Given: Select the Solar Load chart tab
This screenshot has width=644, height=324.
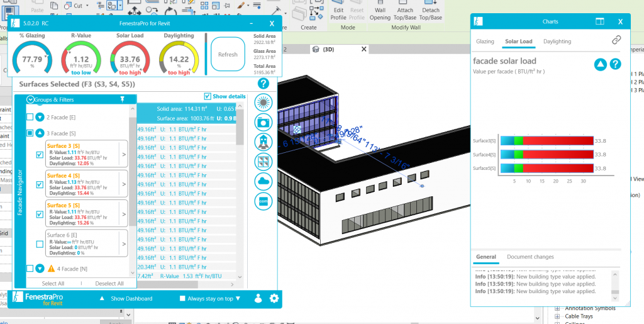Looking at the screenshot, I should click(519, 42).
